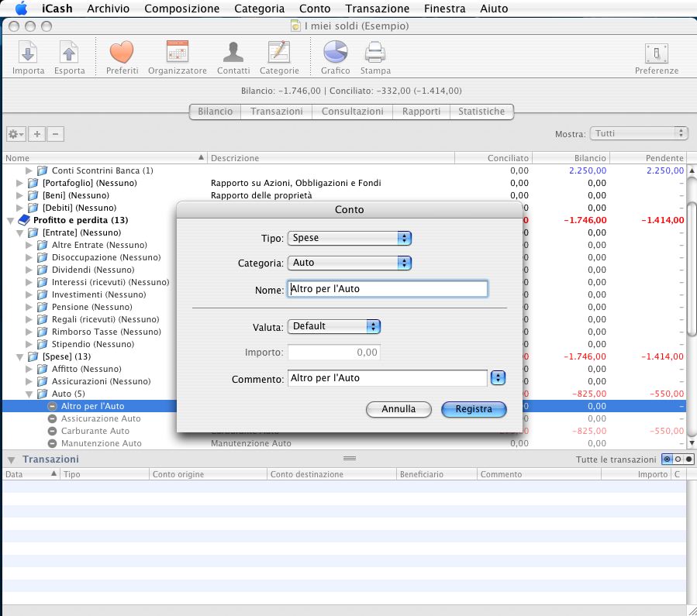Click the Importa toolbar icon
The height and width of the screenshot is (616, 697).
[28, 53]
